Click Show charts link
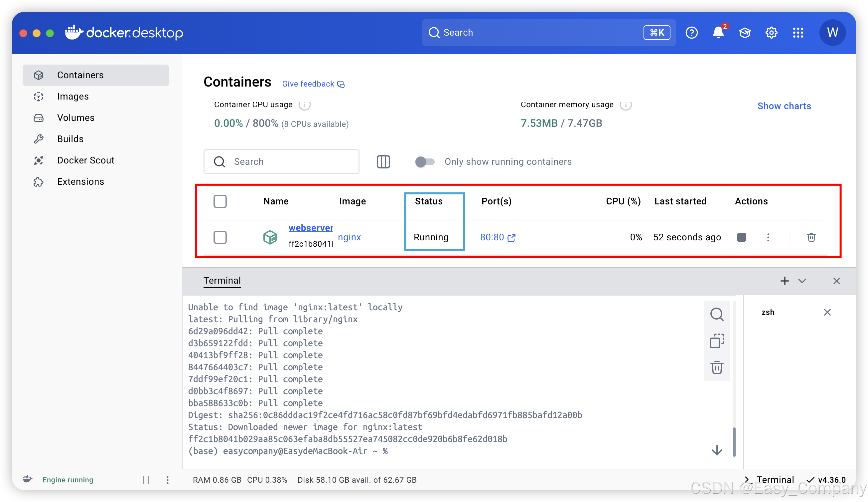Screen dimensions: 868x502 click(x=784, y=106)
